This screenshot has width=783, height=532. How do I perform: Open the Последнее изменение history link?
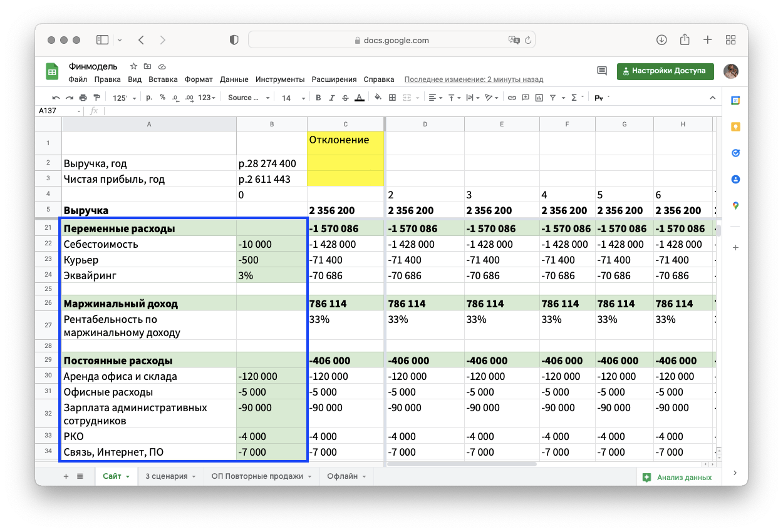point(474,79)
